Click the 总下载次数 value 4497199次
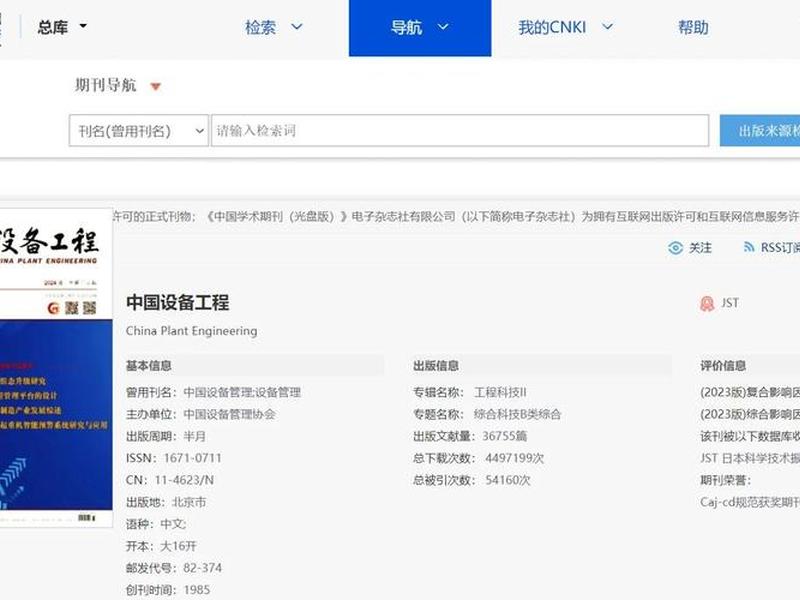Image resolution: width=800 pixels, height=600 pixels. pyautogui.click(x=514, y=458)
